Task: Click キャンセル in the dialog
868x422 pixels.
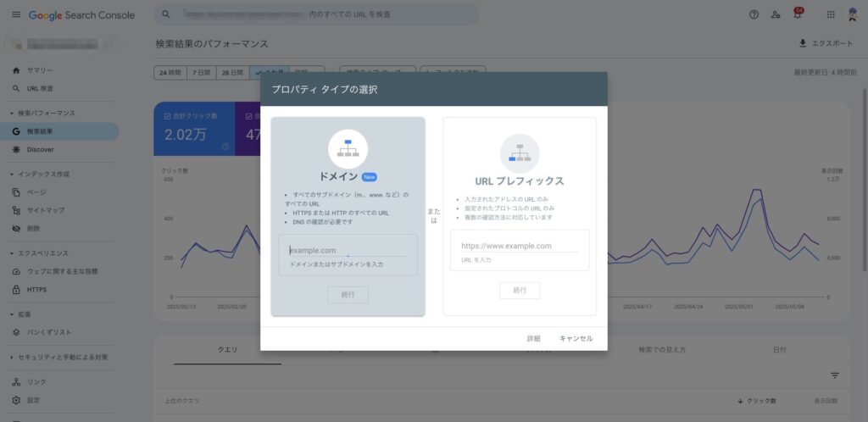Action: (x=576, y=338)
